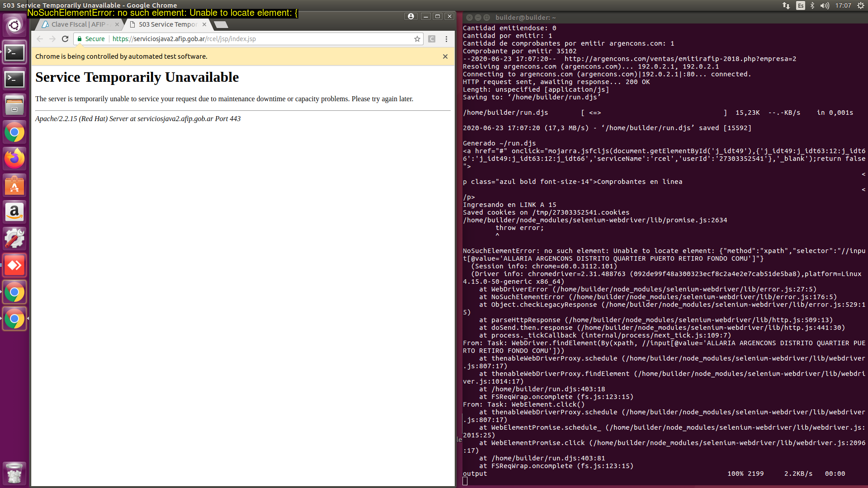Click 'The server is temporarily unable' paragraph

coord(224,99)
